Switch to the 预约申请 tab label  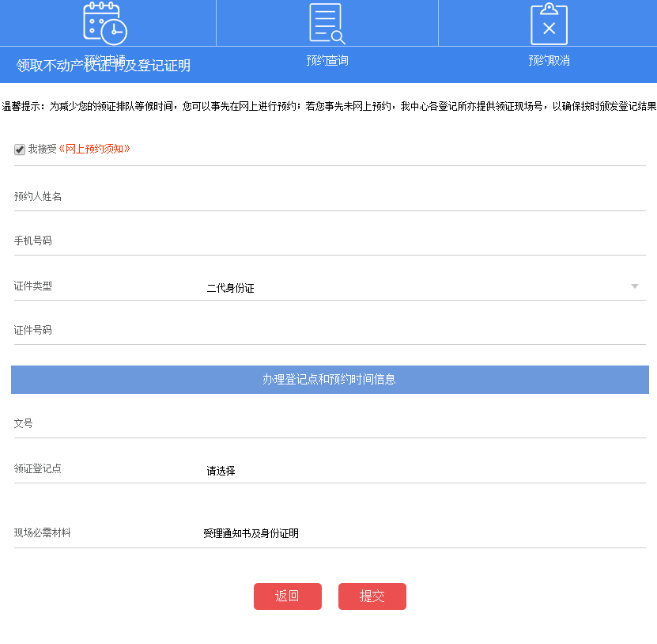[x=105, y=59]
